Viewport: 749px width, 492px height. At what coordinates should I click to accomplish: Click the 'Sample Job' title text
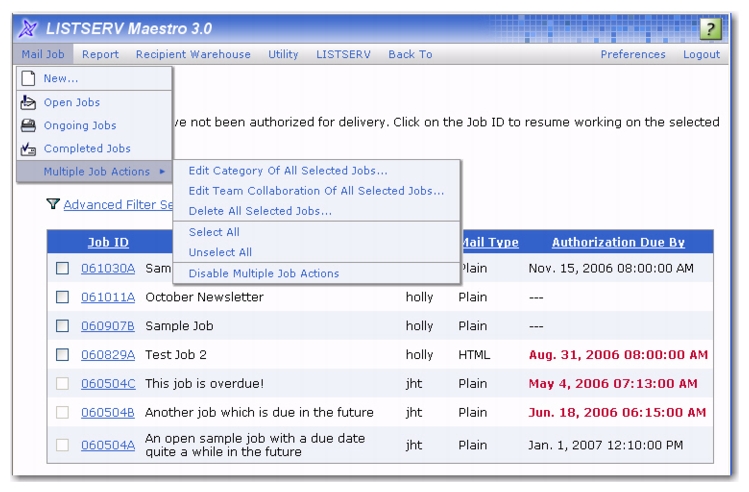click(179, 326)
